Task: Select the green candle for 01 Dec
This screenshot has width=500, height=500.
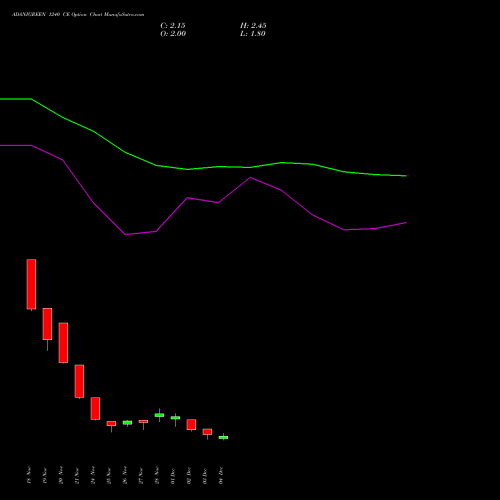Action: click(x=175, y=418)
